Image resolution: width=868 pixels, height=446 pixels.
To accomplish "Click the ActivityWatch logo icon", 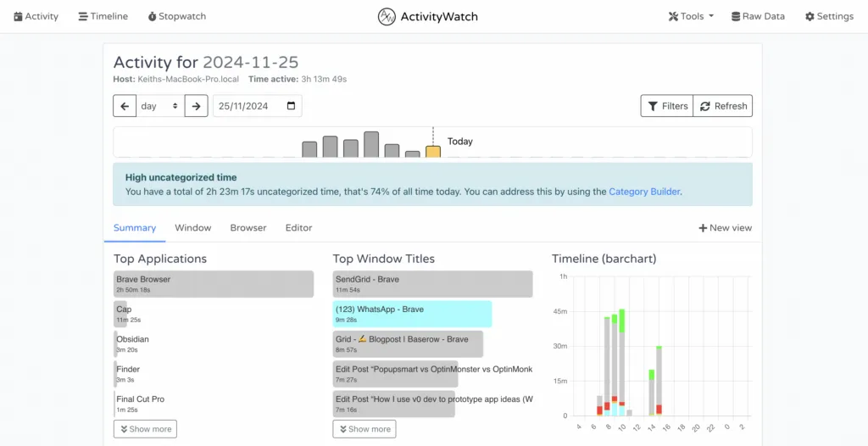I will pos(387,16).
